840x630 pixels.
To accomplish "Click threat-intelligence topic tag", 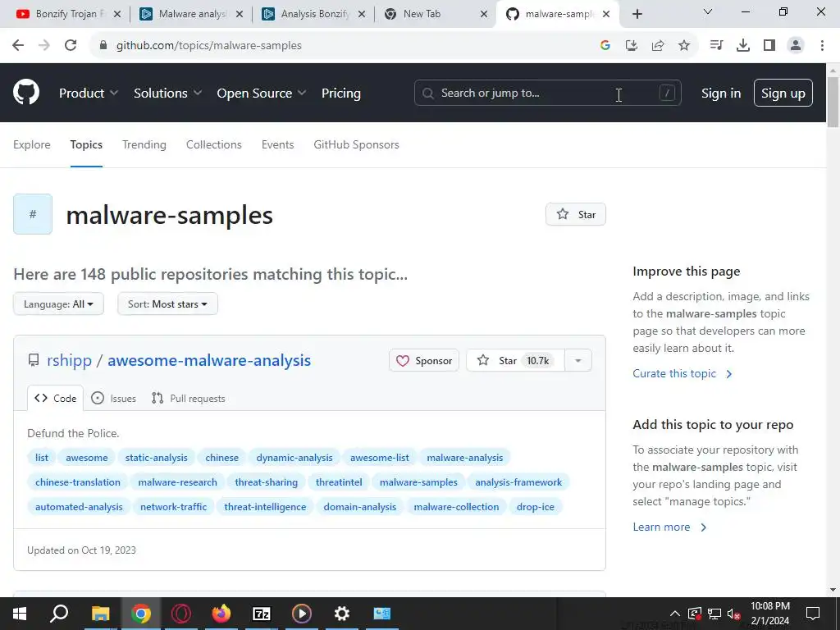I will coord(265,507).
